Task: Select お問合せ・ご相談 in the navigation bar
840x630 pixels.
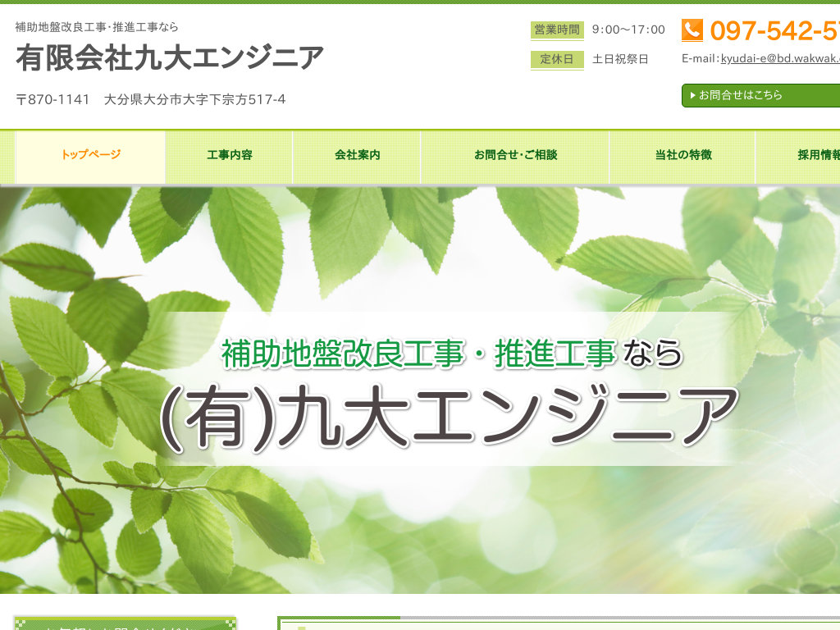Action: tap(514, 157)
